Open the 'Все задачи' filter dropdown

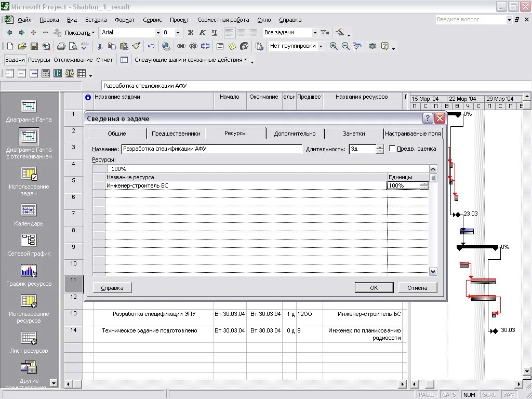[315, 33]
